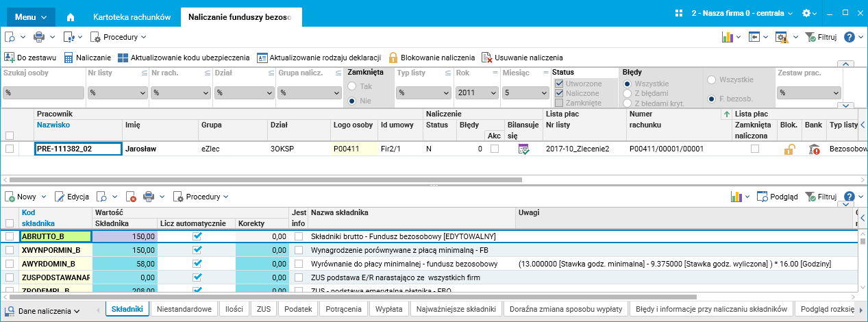868x322 pixels.
Task: Open the Niestandardowe tab
Action: (x=184, y=309)
